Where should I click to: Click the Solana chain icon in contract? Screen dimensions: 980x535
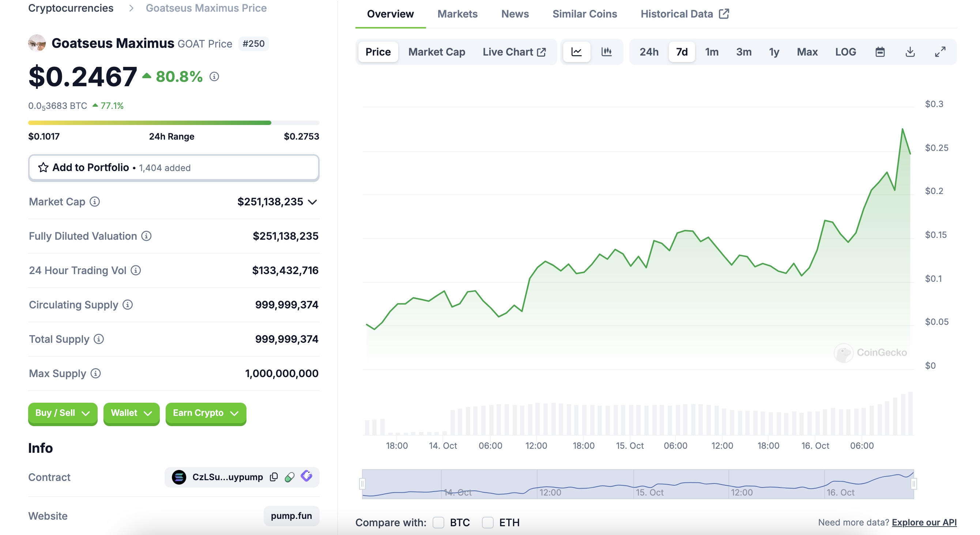179,477
